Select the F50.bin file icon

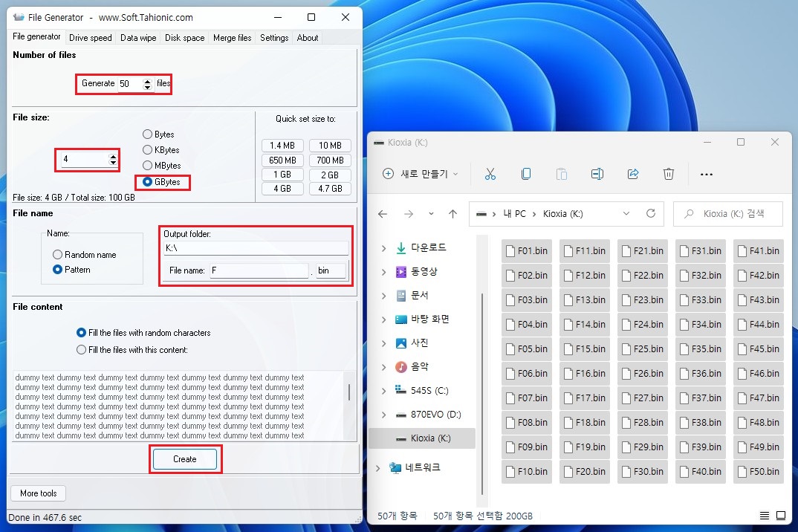pos(742,471)
